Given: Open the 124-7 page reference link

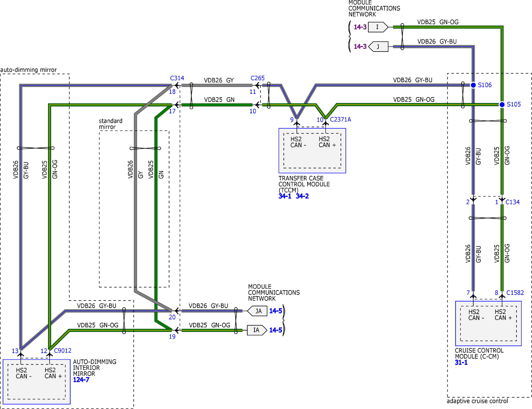Looking at the screenshot, I should point(81,380).
